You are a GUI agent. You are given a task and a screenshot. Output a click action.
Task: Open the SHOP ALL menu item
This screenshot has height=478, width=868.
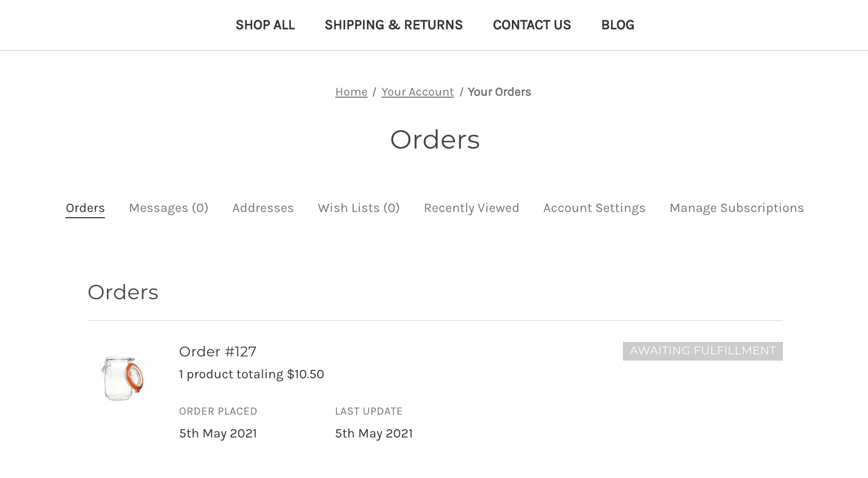click(265, 25)
